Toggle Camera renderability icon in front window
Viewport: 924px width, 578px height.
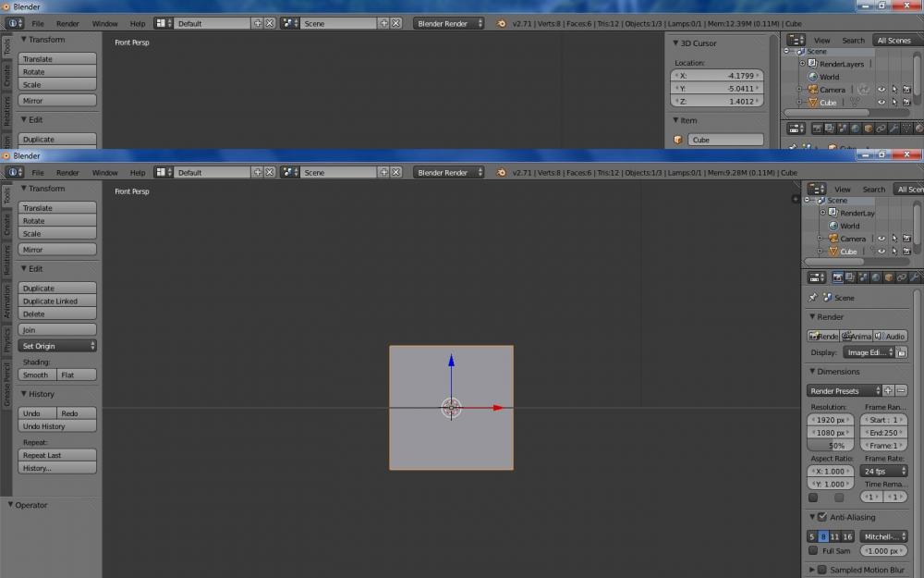point(907,239)
